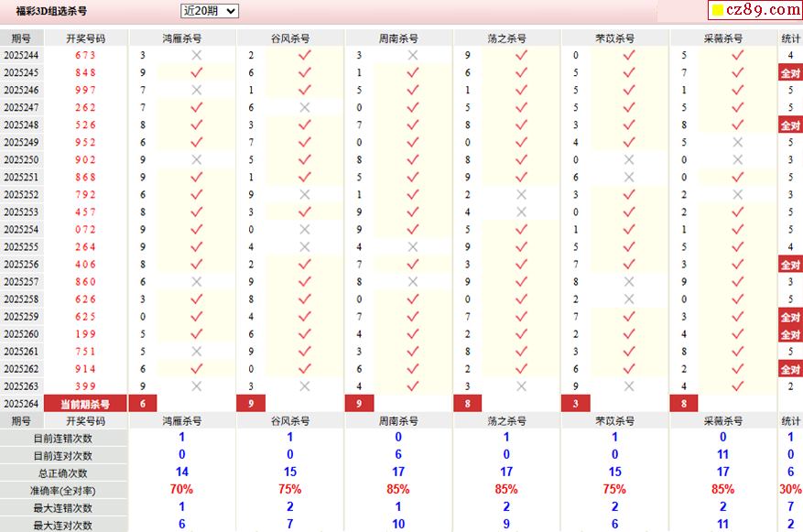This screenshot has width=803, height=532.
Task: Click the red current kill number 3 under 芣苡杀号
Action: pos(576,404)
